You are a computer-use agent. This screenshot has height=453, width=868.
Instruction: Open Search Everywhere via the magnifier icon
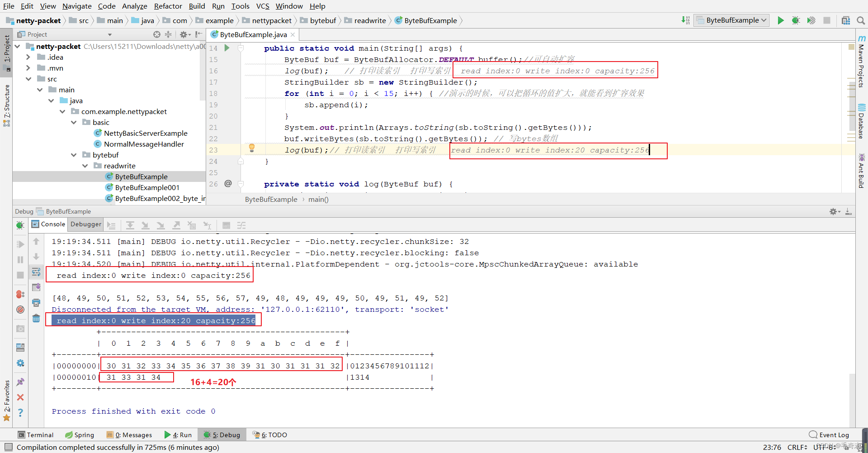[x=861, y=20]
